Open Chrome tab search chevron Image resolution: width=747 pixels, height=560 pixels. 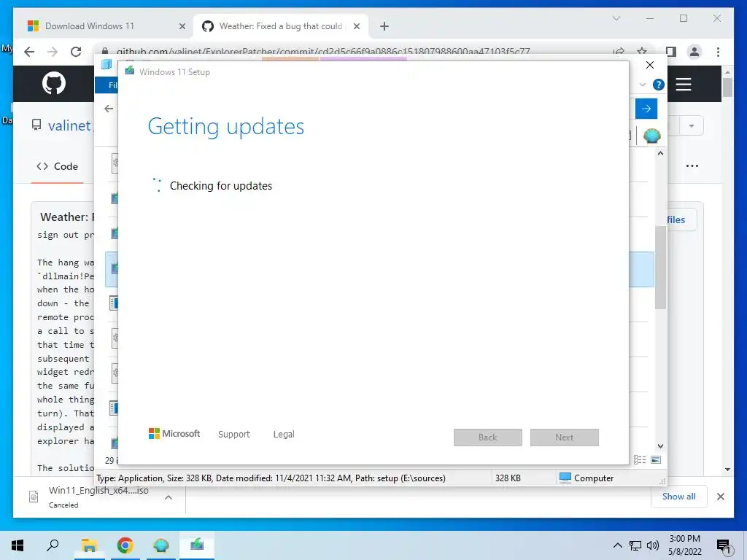point(616,18)
